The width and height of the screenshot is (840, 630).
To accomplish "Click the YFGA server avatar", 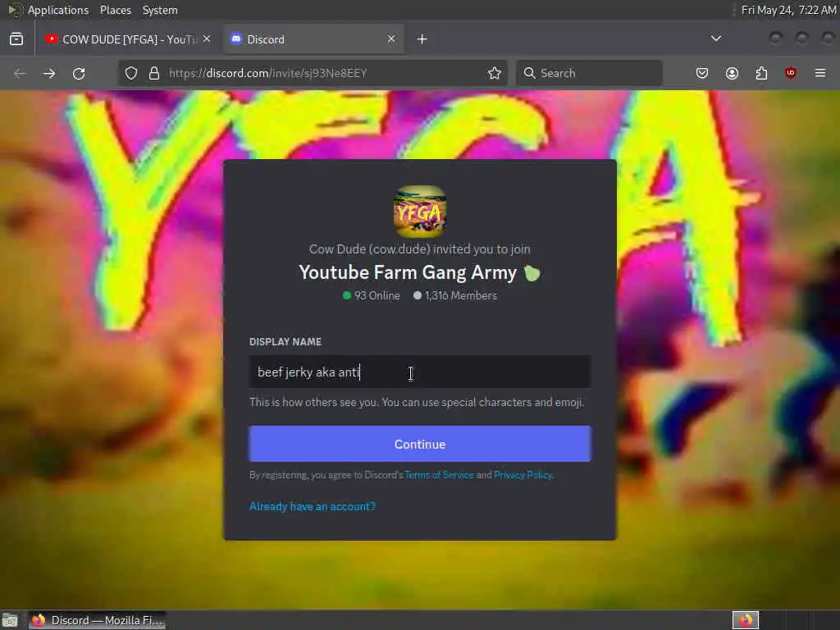I will pos(420,212).
